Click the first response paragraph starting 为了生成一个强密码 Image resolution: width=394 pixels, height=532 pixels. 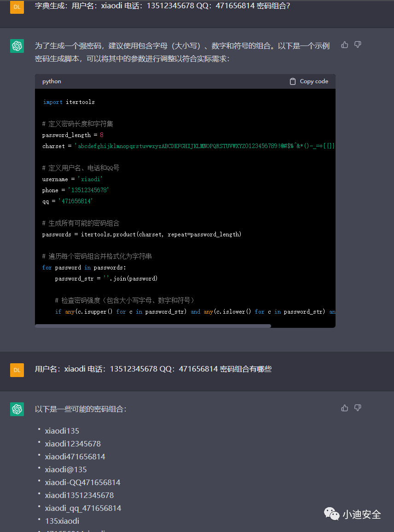[x=182, y=52]
